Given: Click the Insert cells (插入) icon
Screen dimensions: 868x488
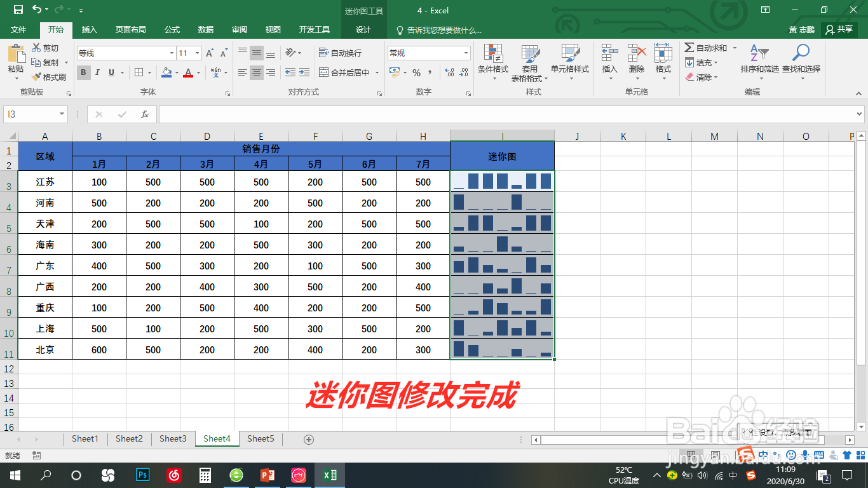Looking at the screenshot, I should point(610,53).
